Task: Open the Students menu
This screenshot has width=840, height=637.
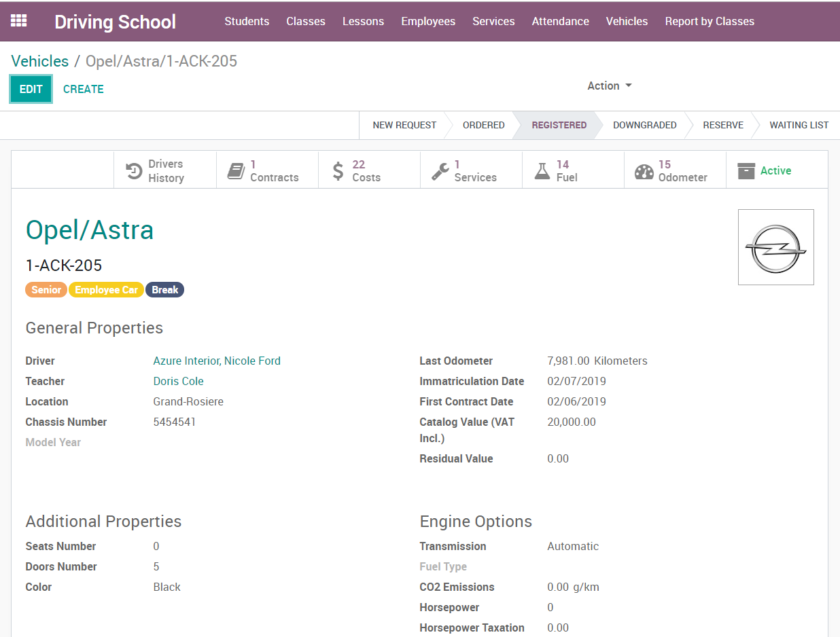Action: [x=247, y=21]
